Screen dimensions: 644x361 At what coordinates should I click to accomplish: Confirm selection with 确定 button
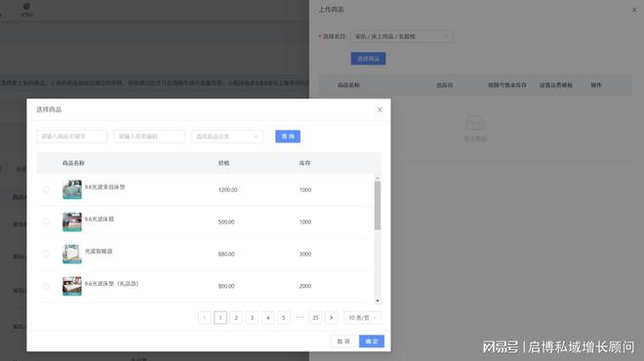click(x=372, y=341)
